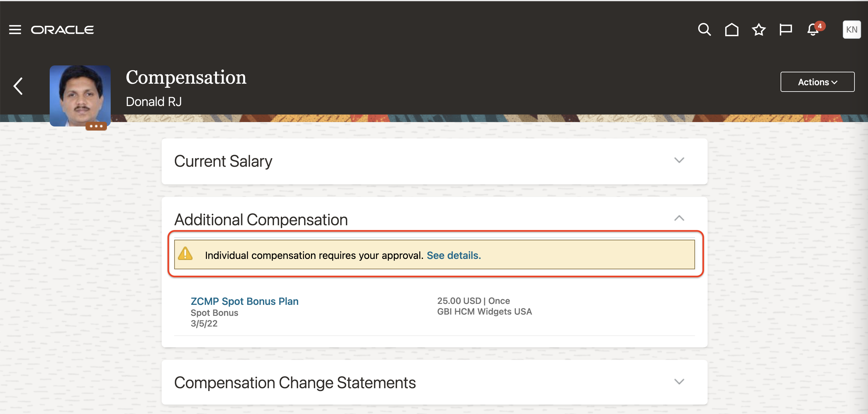Expand Compensation Change Statements section
This screenshot has width=868, height=414.
pos(679,382)
